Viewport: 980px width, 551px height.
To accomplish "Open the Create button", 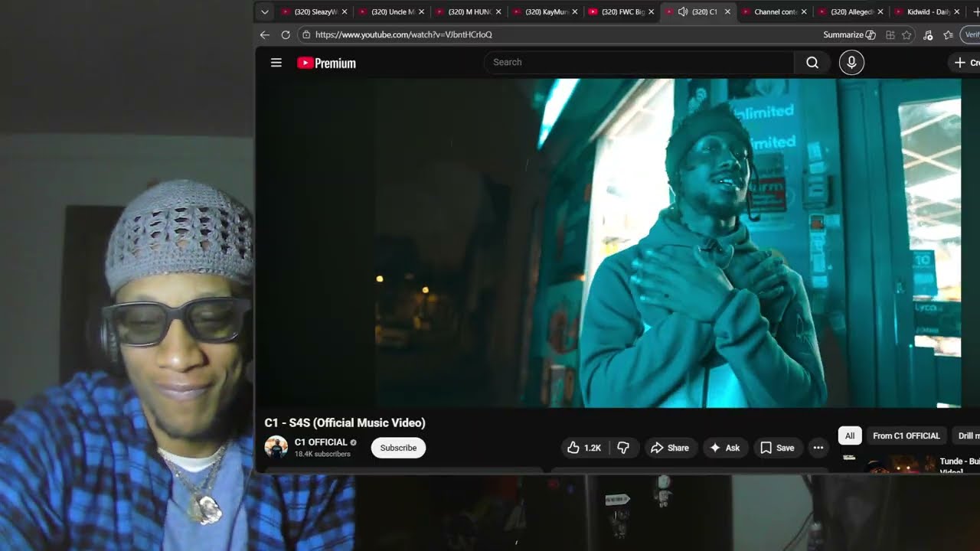I will pyautogui.click(x=966, y=63).
